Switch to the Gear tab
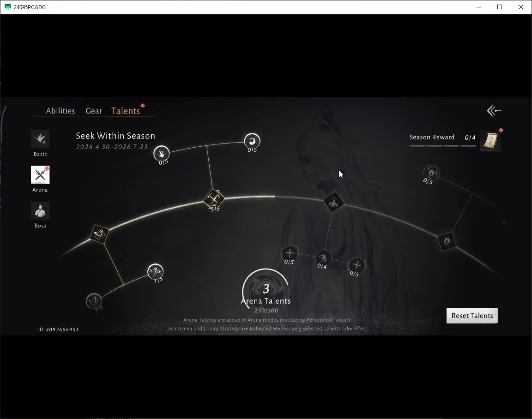532x419 pixels. 94,111
